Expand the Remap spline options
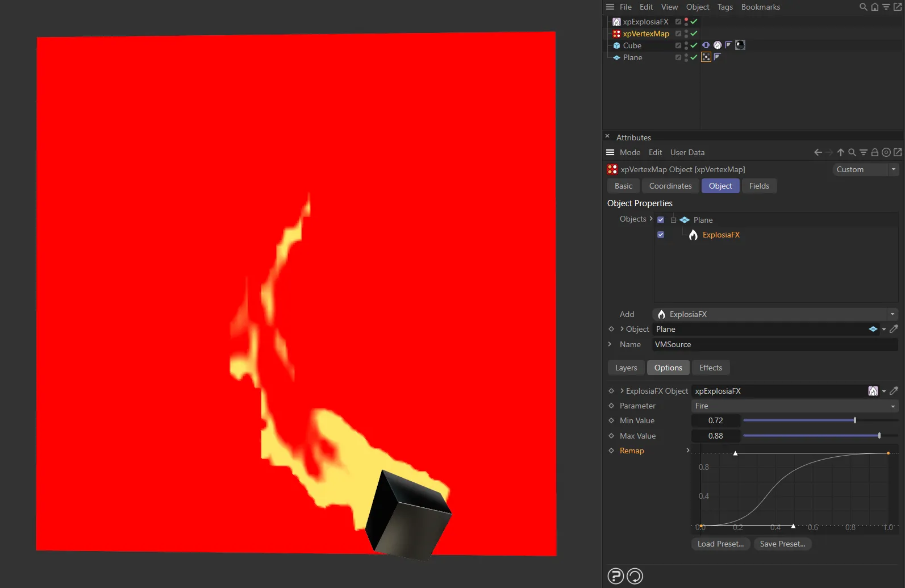Screen dimensions: 905x588 point(688,451)
